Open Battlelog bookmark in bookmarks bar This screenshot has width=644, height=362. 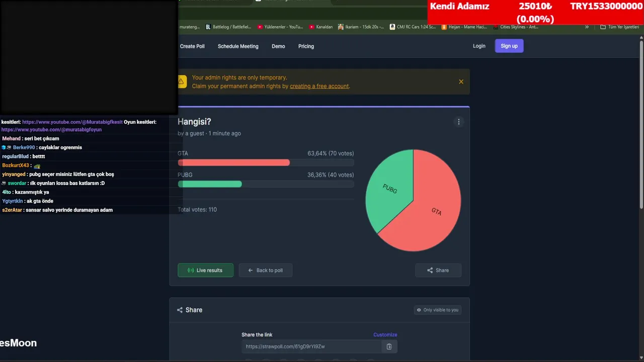pos(228,27)
